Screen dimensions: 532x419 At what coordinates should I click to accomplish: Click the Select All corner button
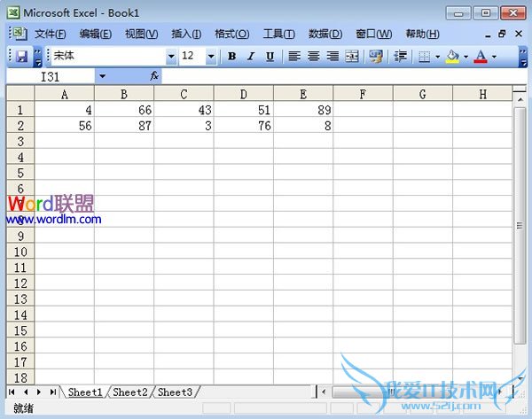pos(20,93)
